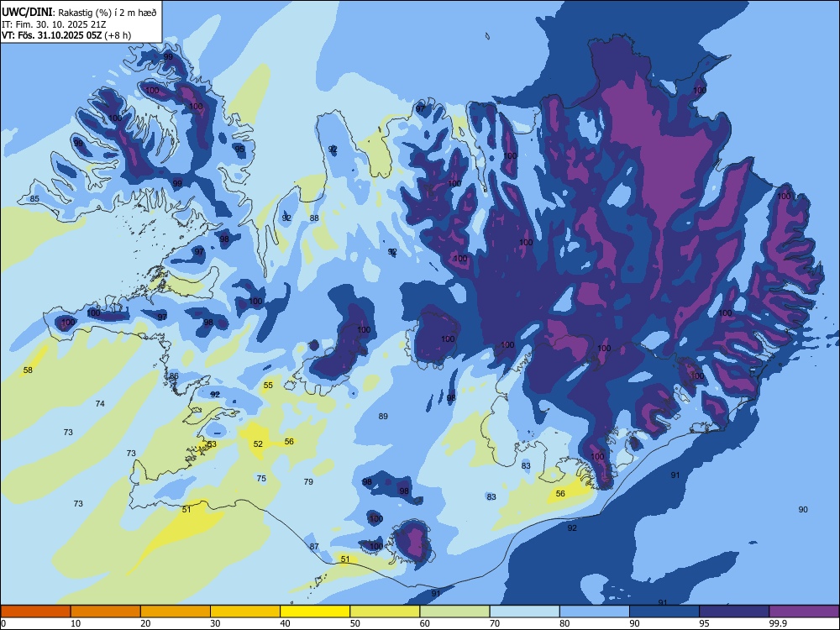Screen dimensions: 840x630
Task: Click the purple above-99.9 legend swatch
Action: [x=804, y=612]
